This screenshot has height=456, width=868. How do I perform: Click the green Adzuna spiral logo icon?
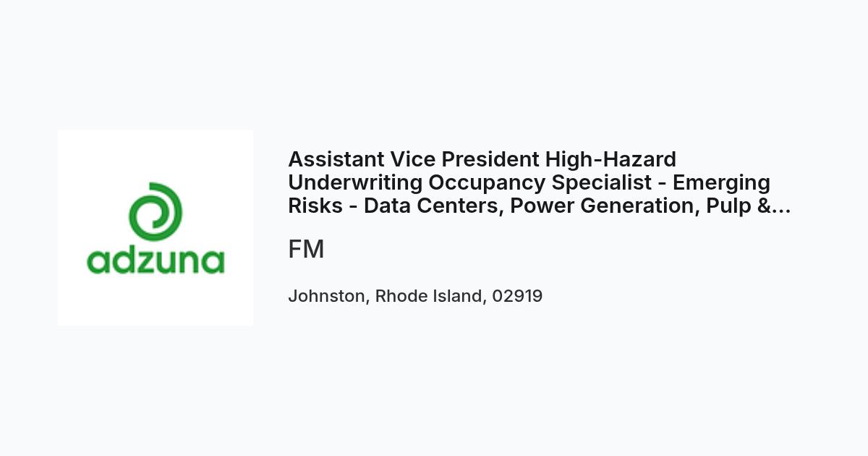[156, 213]
